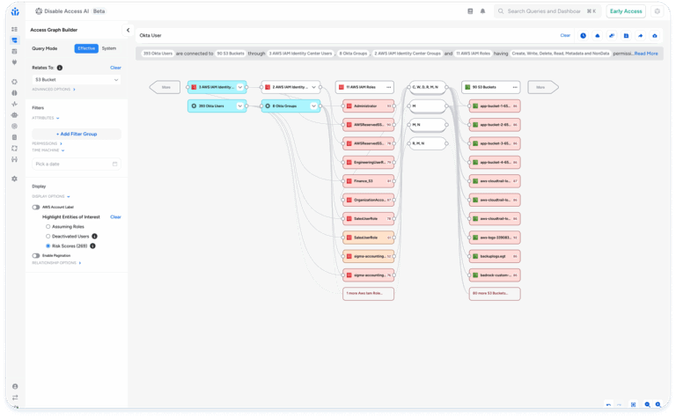Screen dimensions: 676x417
Task: Select the Finance_S3 role node
Action: [369, 181]
